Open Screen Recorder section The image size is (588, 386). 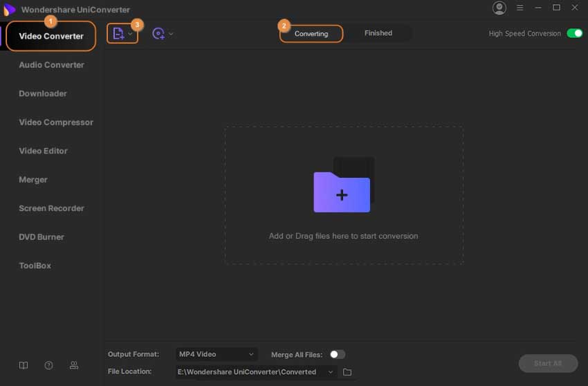(x=51, y=208)
